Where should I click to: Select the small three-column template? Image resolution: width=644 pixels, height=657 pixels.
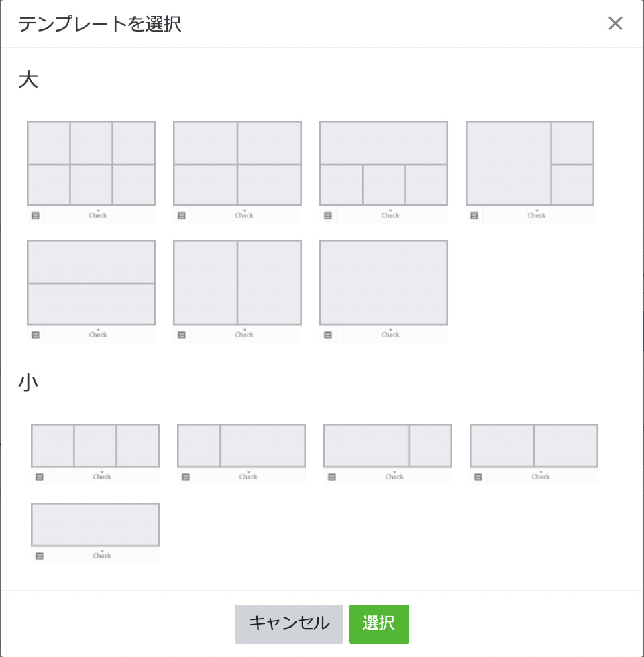[95, 446]
